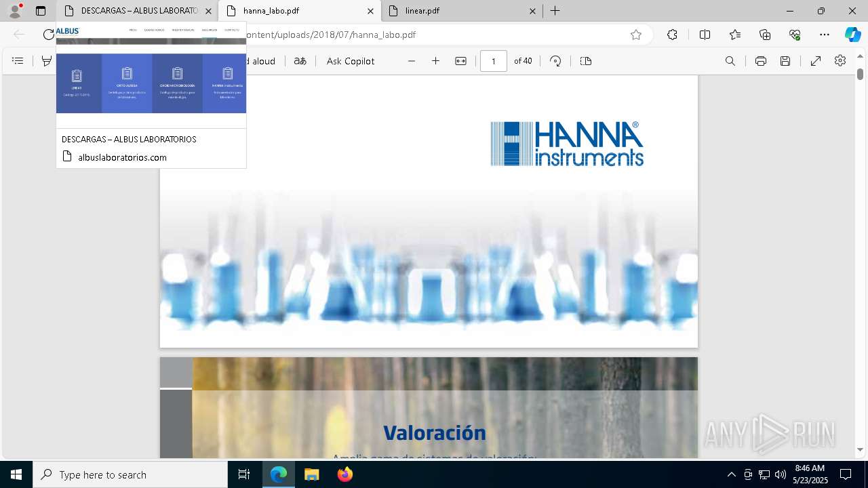Screen dimensions: 868x488
Task: Switch to DESCARGAS – ALBUS LABORATORIOS tab
Action: [138, 11]
